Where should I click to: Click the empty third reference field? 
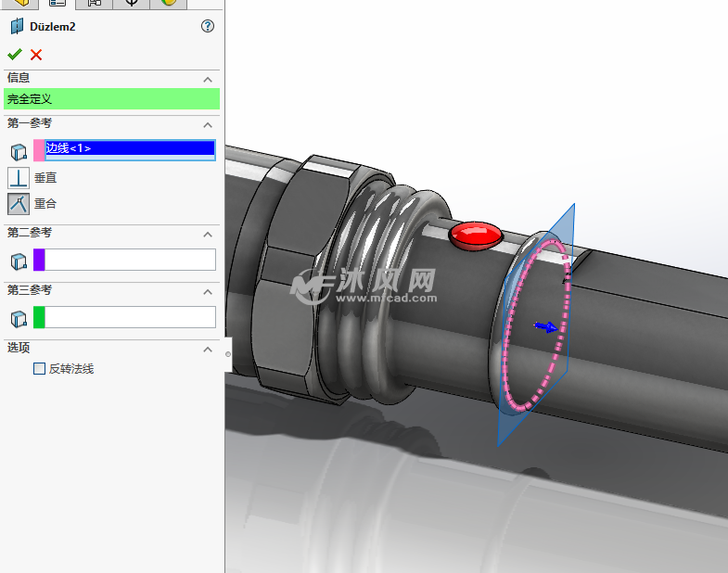130,317
